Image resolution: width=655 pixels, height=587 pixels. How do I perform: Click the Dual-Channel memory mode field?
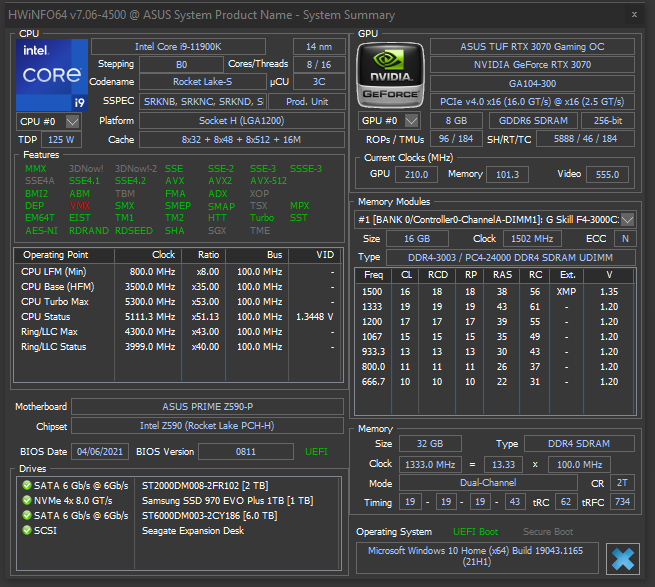coord(488,483)
